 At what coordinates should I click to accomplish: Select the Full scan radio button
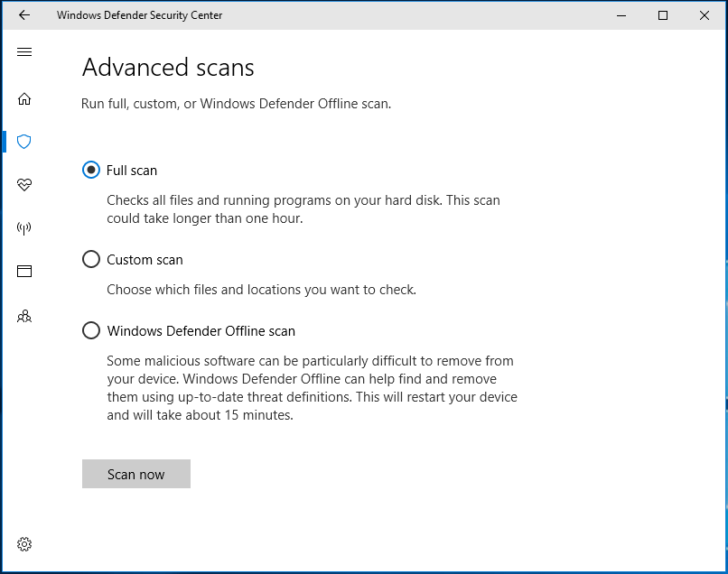point(91,170)
